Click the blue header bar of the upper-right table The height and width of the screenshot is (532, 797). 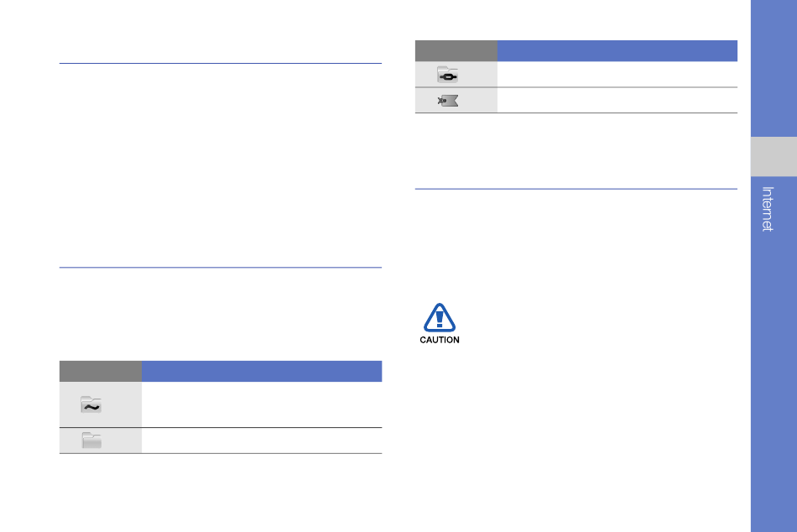[x=617, y=51]
